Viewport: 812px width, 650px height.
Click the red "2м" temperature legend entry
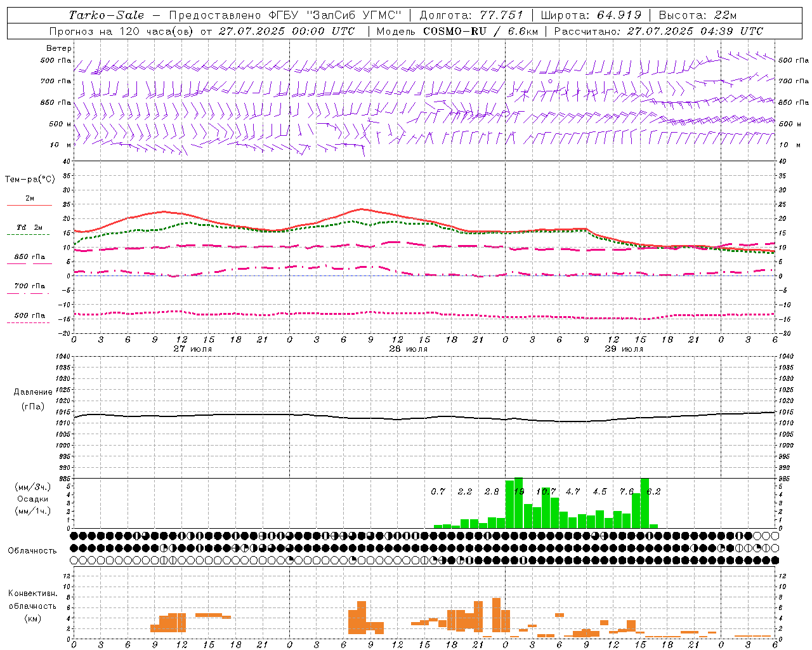click(30, 199)
